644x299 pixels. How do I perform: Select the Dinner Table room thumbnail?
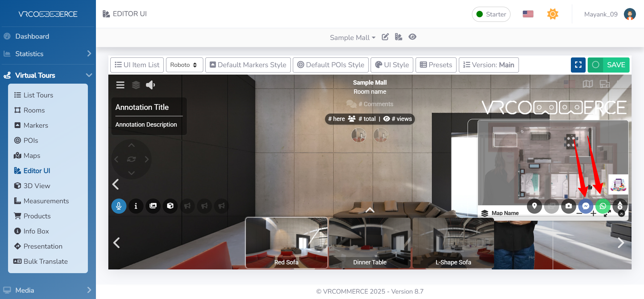pyautogui.click(x=370, y=243)
